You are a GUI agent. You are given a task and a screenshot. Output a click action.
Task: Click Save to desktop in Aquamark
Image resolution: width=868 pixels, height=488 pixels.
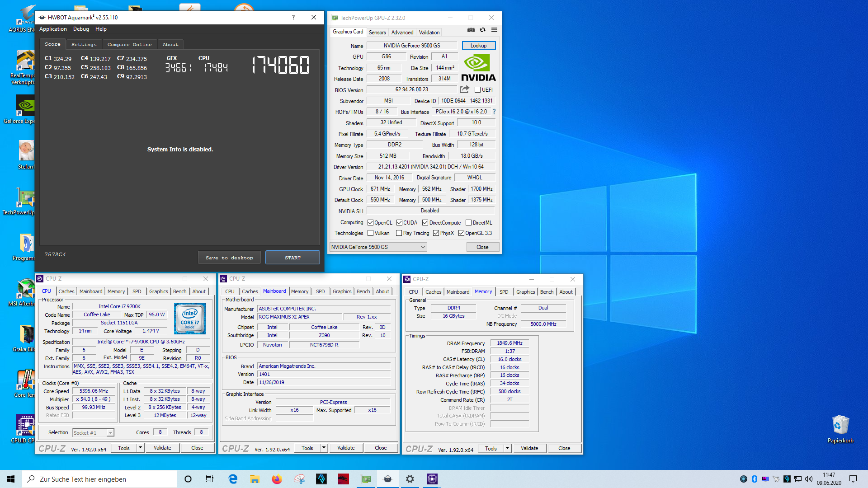229,258
